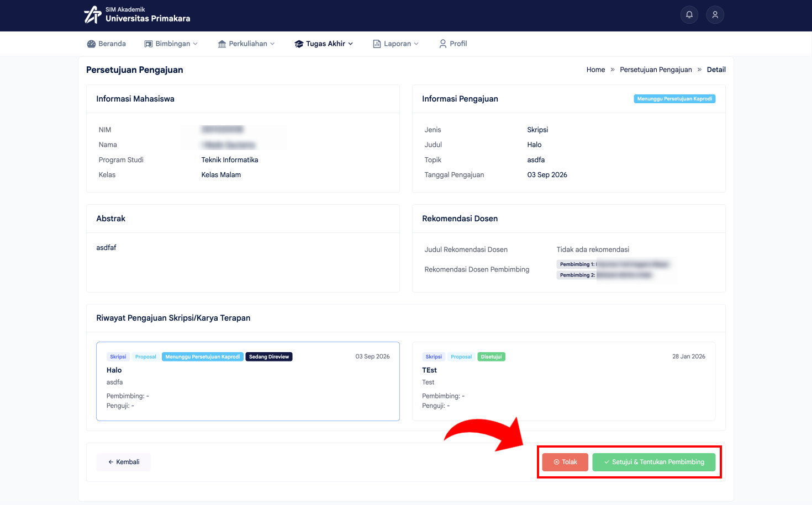
Task: Click the Persetujuan Pengajuan breadcrumb link
Action: [656, 70]
